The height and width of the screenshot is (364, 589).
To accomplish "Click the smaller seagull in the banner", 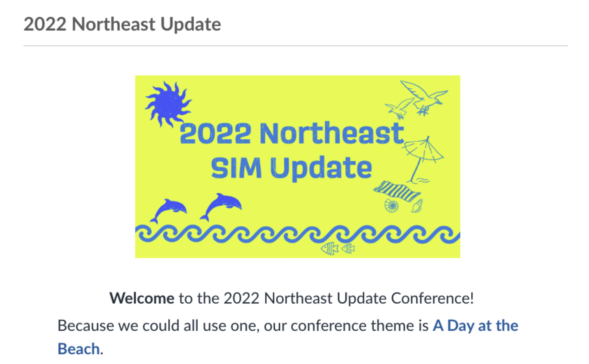I will point(399,108).
